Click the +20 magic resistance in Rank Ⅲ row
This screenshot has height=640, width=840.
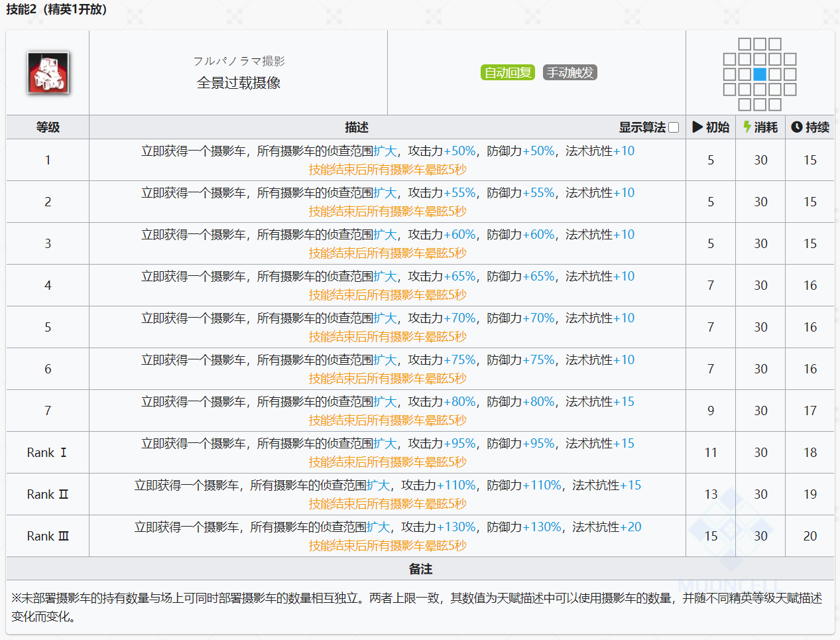pos(630,527)
